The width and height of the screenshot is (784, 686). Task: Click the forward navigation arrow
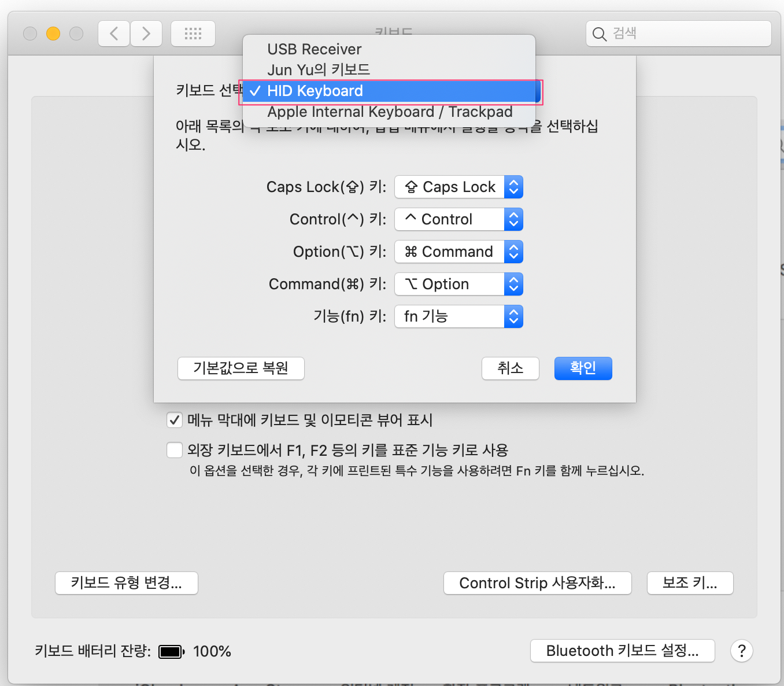pos(146,34)
